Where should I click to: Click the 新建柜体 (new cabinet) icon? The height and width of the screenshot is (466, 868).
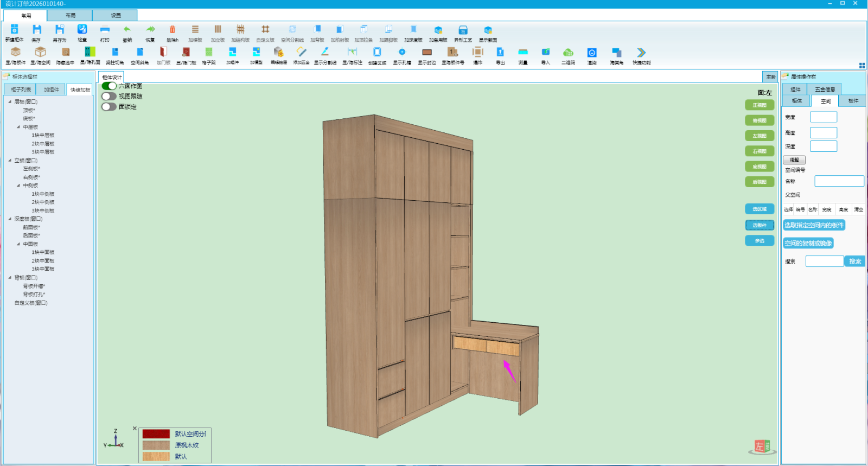click(15, 30)
